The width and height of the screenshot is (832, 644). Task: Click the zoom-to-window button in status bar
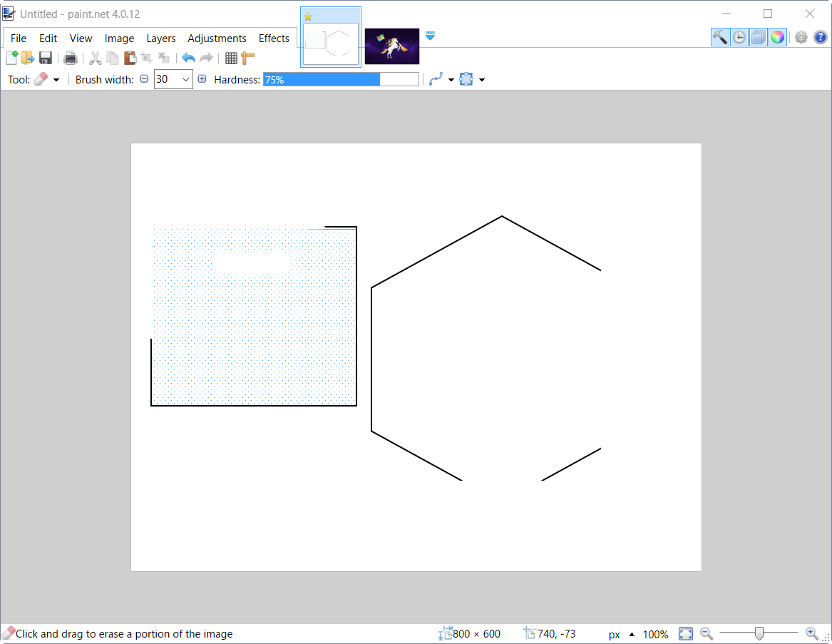pyautogui.click(x=685, y=633)
